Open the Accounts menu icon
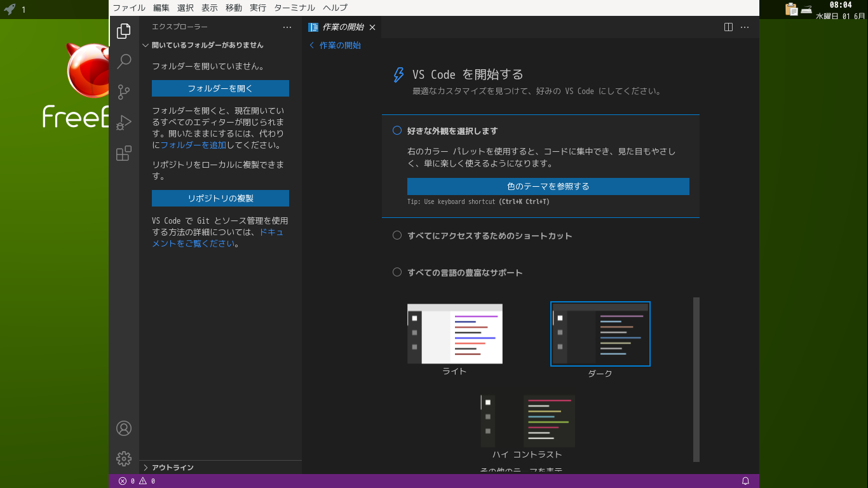868x488 pixels. point(124,428)
